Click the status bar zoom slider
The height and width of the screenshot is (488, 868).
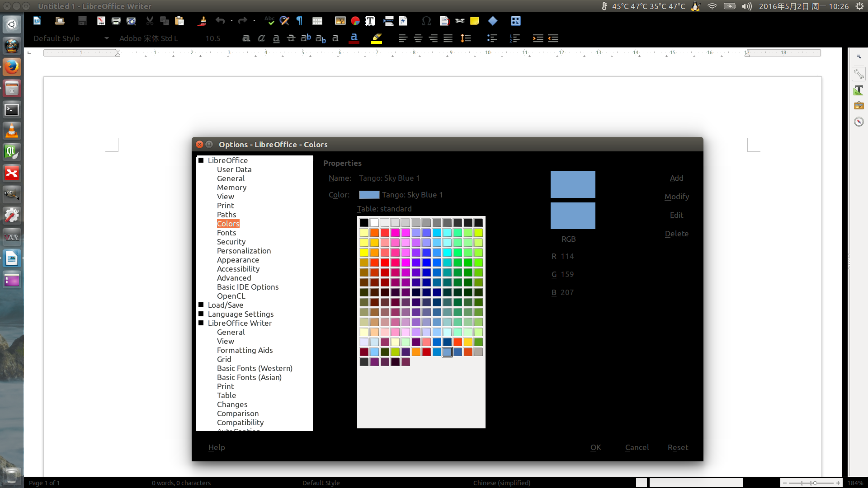(811, 483)
